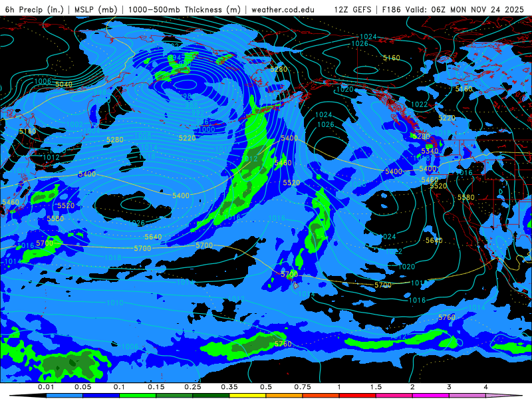Click the bright green 0.1–0.15 legend swatch
Viewport: 532px width, 399px height.
[x=138, y=396]
